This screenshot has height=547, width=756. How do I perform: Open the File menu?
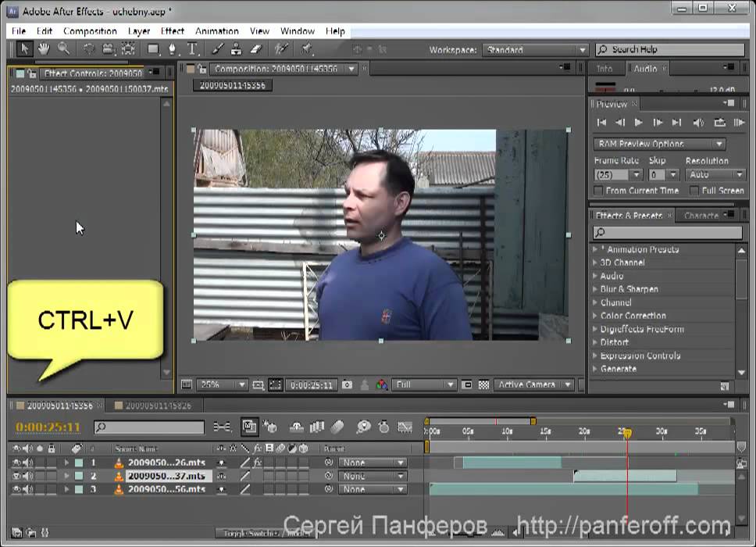pyautogui.click(x=18, y=31)
